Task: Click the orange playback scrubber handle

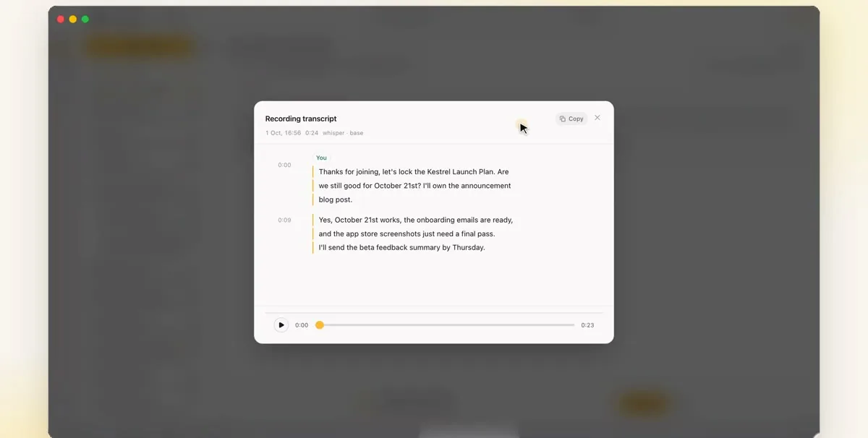Action: [320, 325]
